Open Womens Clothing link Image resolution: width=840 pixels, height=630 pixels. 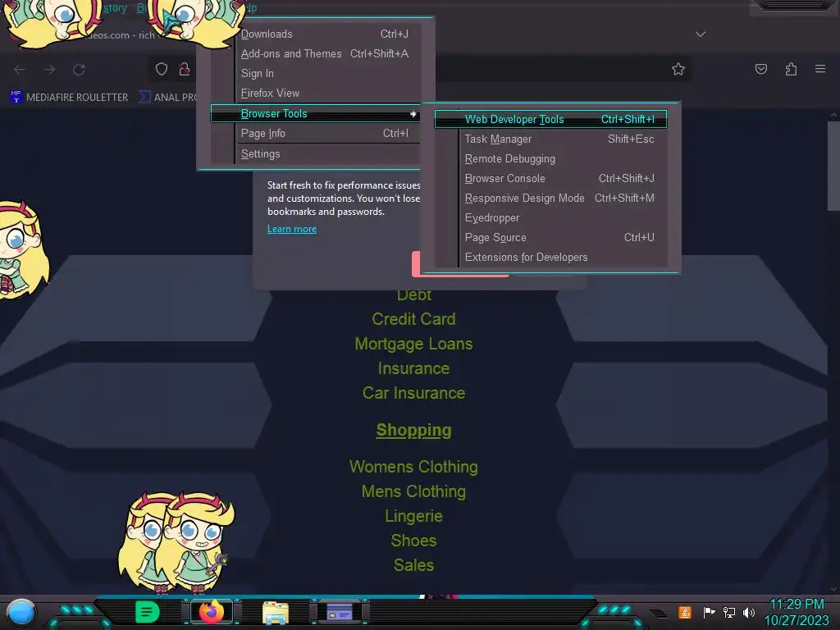[413, 467]
